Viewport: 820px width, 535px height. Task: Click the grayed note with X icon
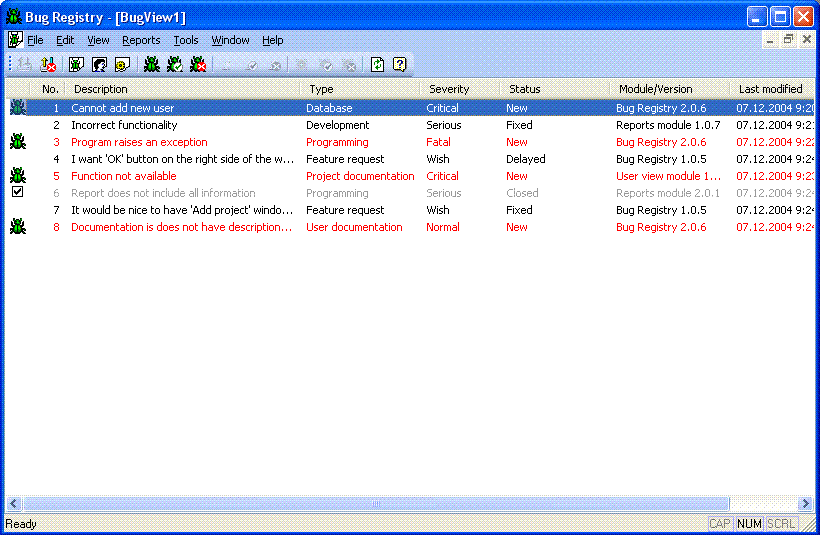pos(275,65)
